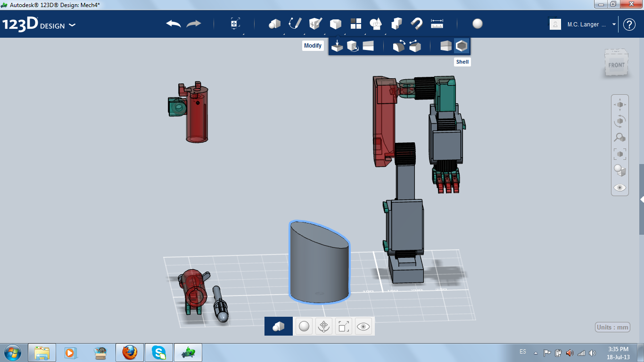Image resolution: width=644 pixels, height=362 pixels.
Task: Open the Grouping tools menu
Action: tap(376, 24)
